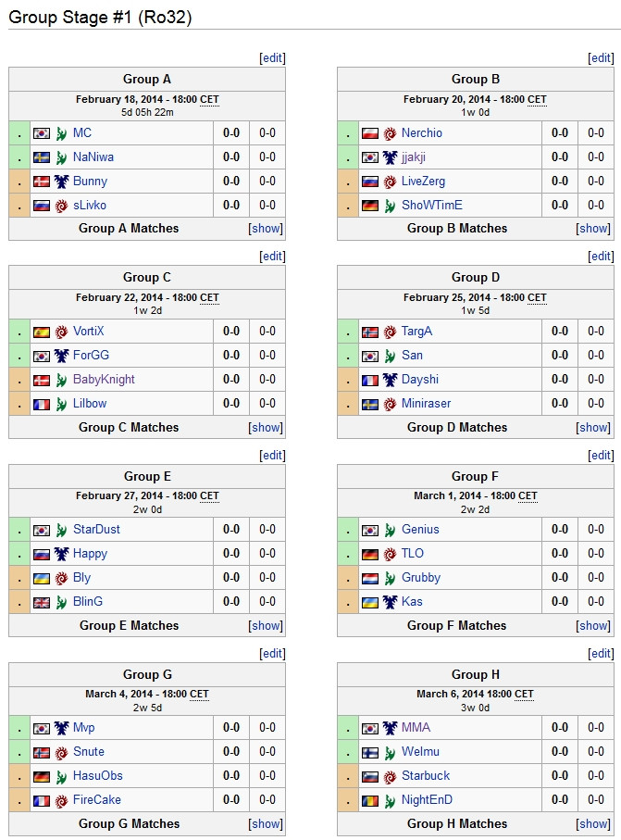Click the Protoss race icon beside NaNiwa
The image size is (621, 840).
click(x=62, y=157)
